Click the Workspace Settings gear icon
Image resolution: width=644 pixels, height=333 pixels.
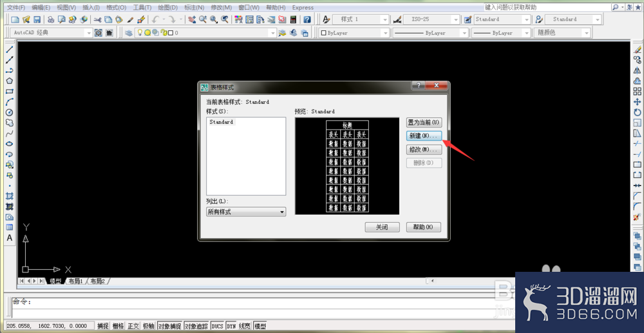(98, 33)
